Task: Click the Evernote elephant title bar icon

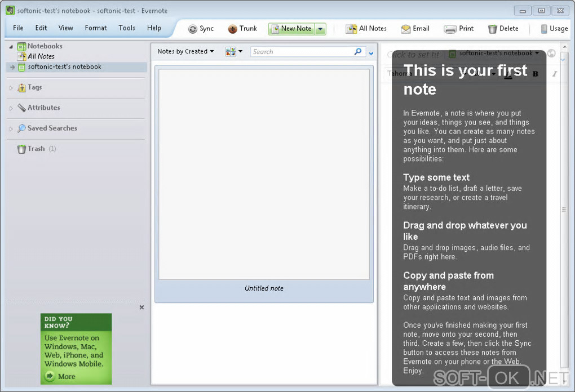Action: point(10,10)
